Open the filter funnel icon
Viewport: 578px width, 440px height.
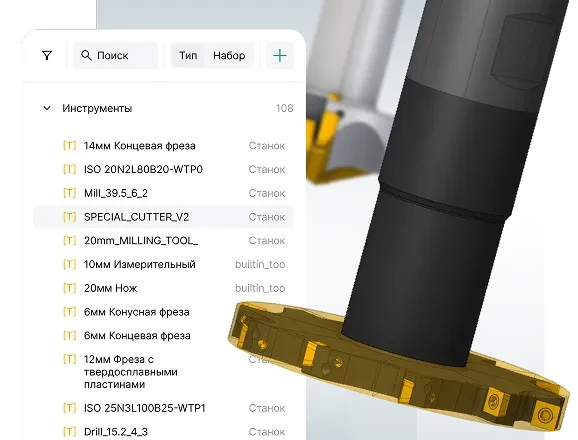[47, 56]
